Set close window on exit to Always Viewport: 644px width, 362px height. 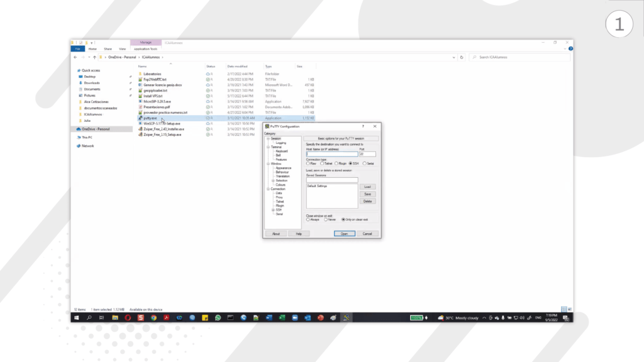tap(308, 219)
